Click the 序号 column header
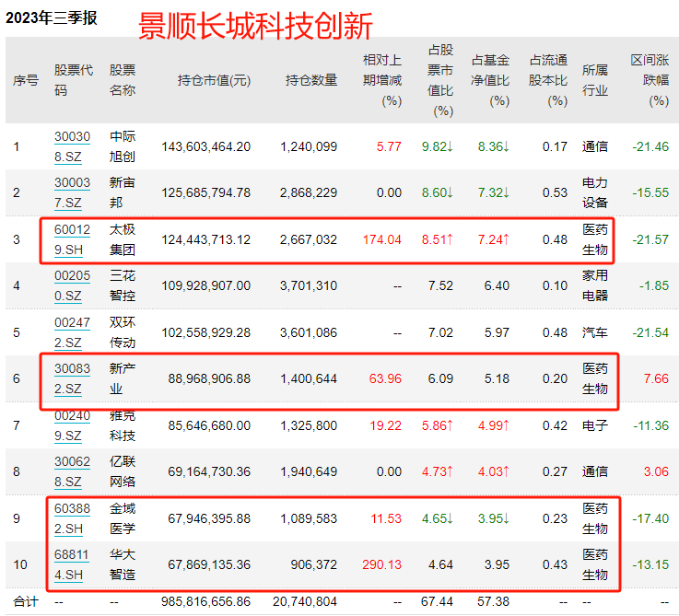This screenshot has width=679, height=616. click(x=26, y=80)
